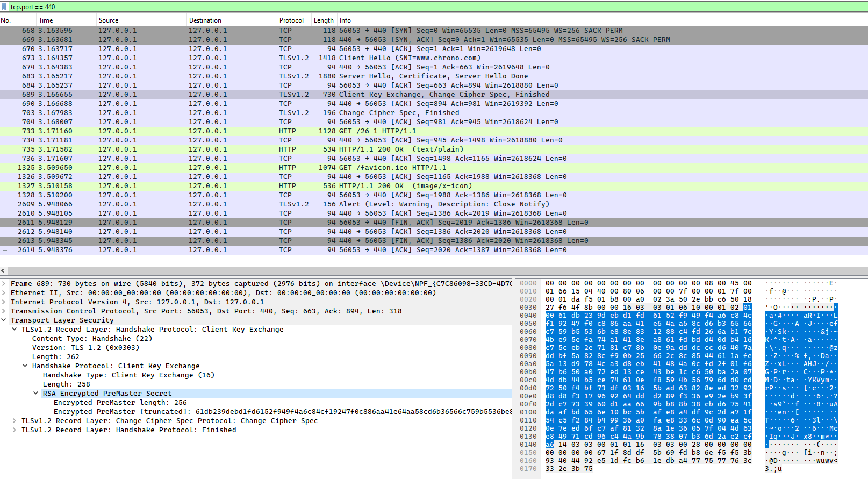Select packet 2609 Alert Close Notify row

[x=434, y=204]
